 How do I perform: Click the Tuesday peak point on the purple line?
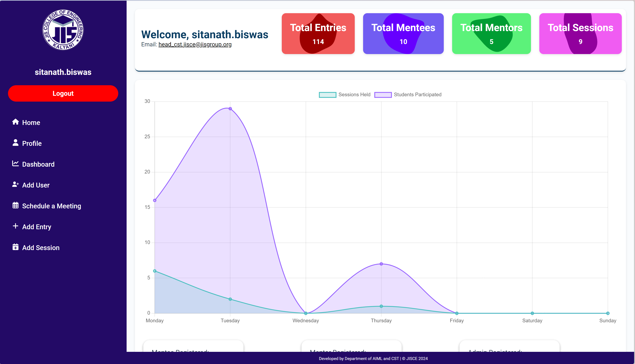[230, 109]
